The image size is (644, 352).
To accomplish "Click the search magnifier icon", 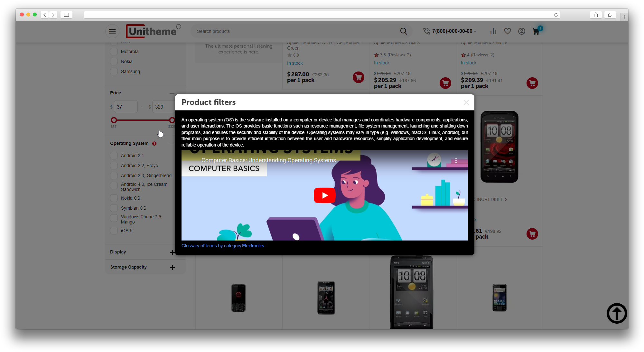I will pos(403,31).
